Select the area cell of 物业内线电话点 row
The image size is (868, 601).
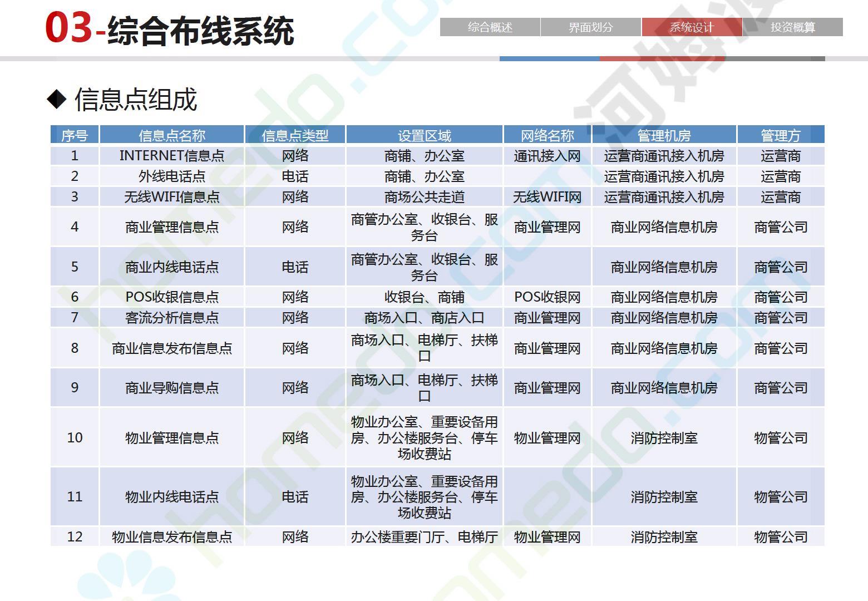(x=425, y=497)
